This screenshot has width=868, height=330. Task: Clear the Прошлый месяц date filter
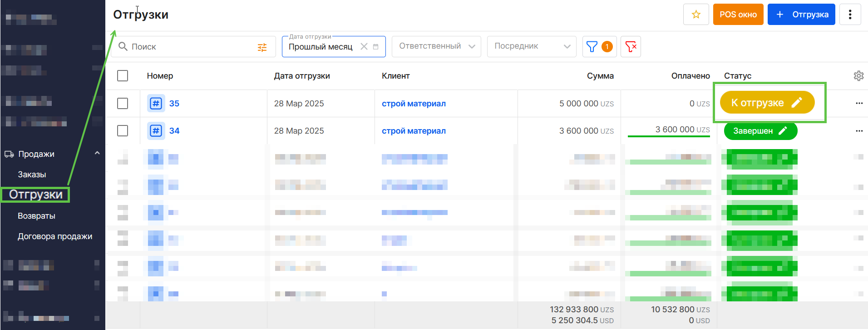[x=364, y=46]
